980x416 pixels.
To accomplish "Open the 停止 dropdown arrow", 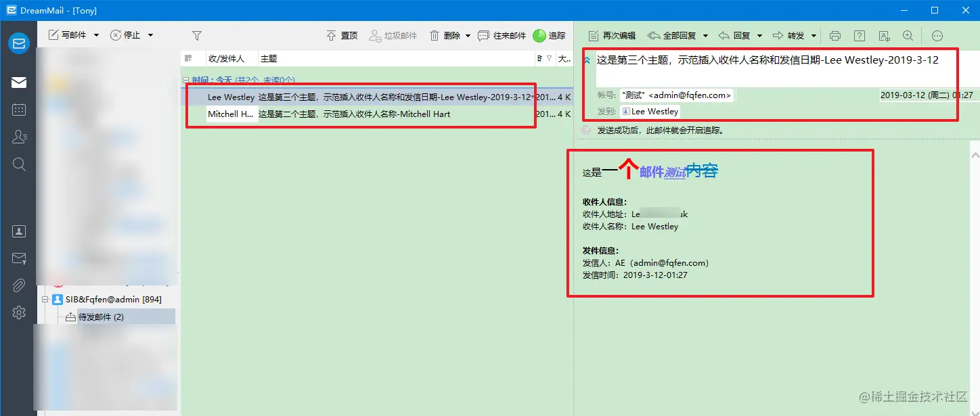I will [x=150, y=35].
